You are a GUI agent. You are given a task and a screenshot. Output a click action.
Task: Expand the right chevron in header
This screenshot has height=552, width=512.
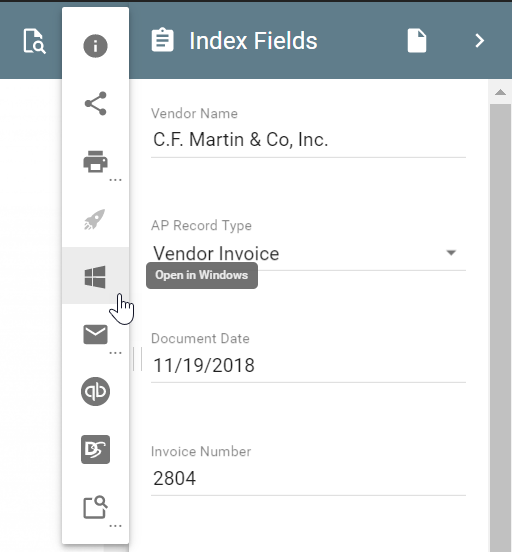pyautogui.click(x=480, y=41)
